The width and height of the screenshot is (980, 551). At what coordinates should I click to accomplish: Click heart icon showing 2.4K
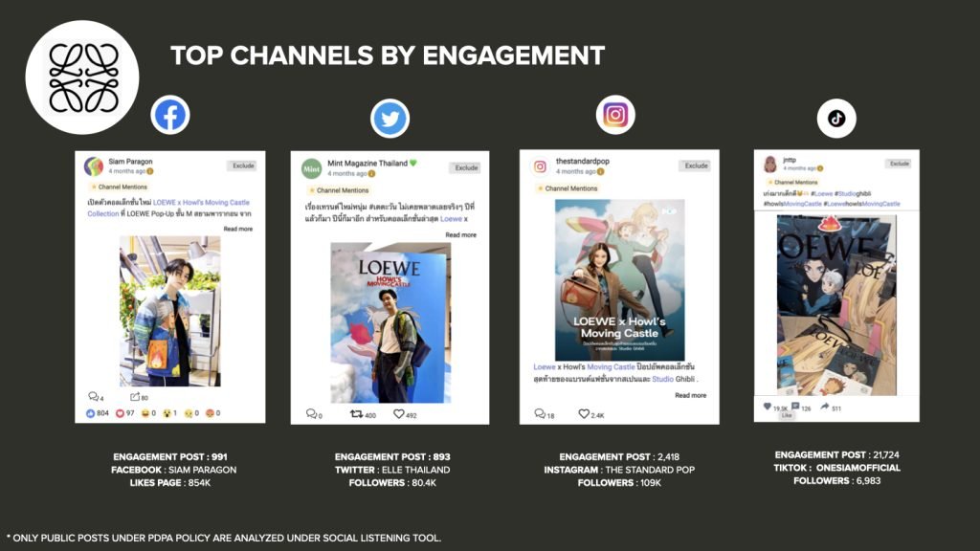tap(584, 414)
